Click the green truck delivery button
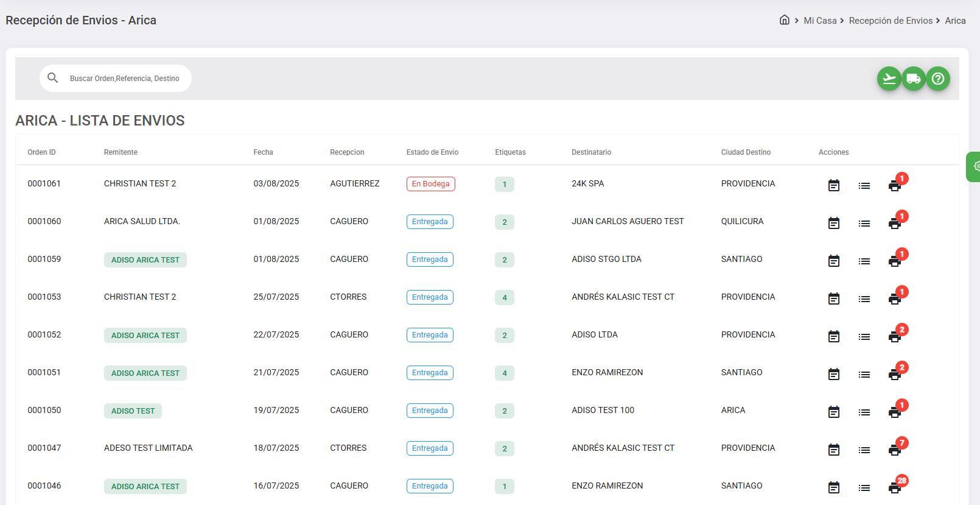980x505 pixels. click(913, 79)
